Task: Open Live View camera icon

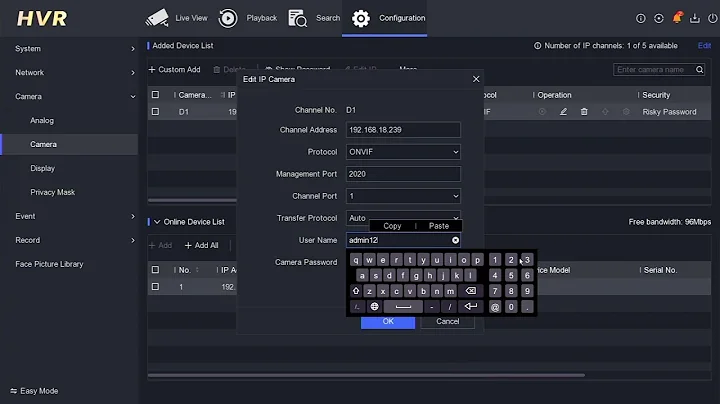Action: (x=157, y=18)
